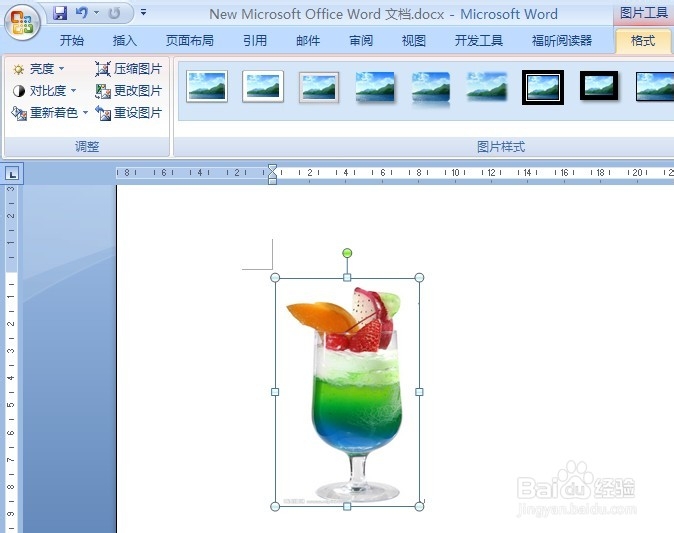Apply the fifth reflected rounded picture style

pyautogui.click(x=431, y=88)
